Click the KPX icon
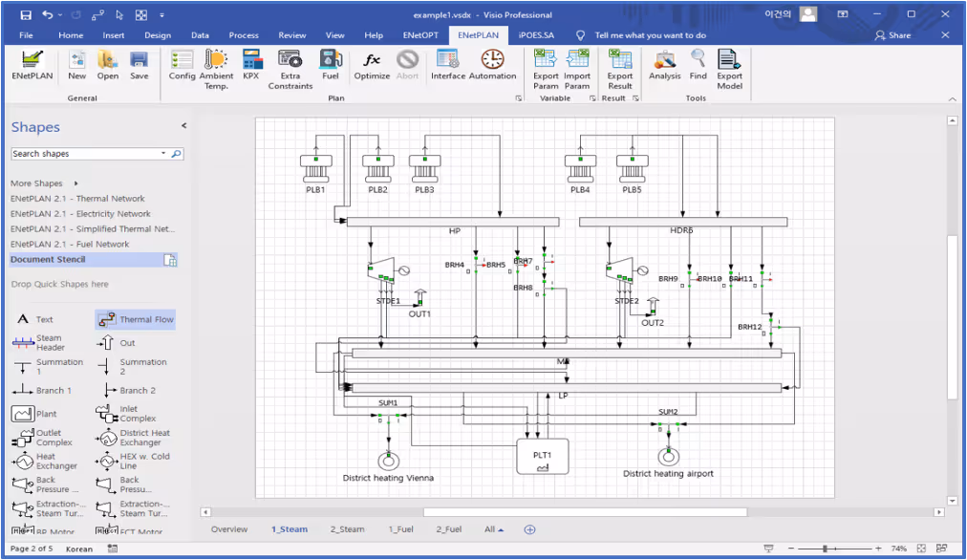This screenshot has height=560, width=967. point(251,65)
